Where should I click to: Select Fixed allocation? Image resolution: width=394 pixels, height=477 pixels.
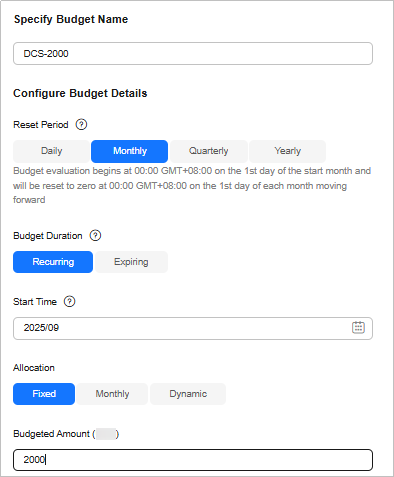[44, 394]
